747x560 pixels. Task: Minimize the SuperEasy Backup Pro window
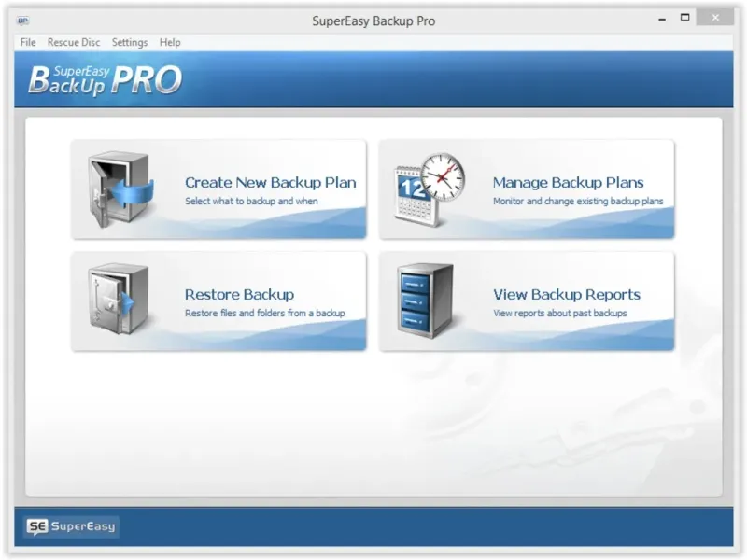662,19
